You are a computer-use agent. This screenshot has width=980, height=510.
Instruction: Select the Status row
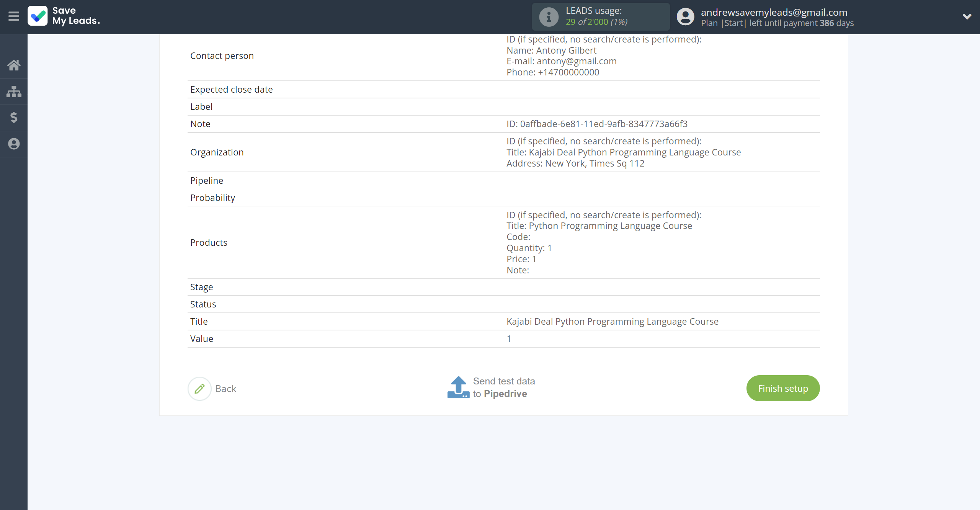(503, 304)
